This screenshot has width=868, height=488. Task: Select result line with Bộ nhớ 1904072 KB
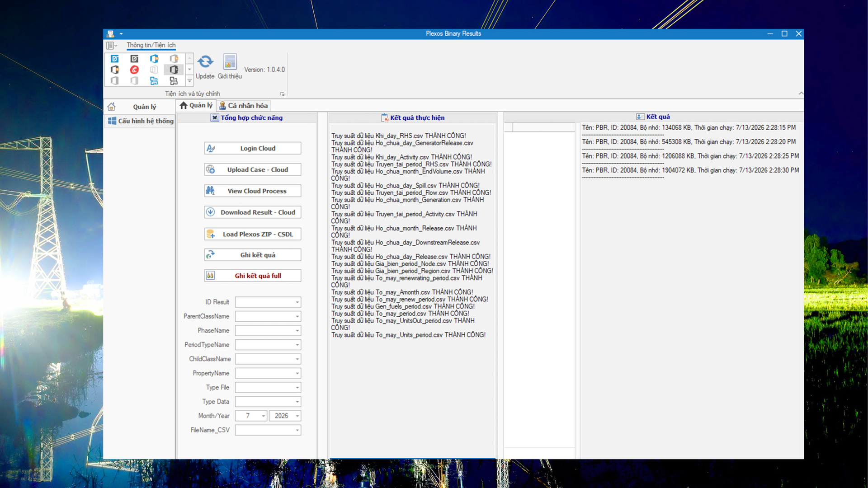690,170
